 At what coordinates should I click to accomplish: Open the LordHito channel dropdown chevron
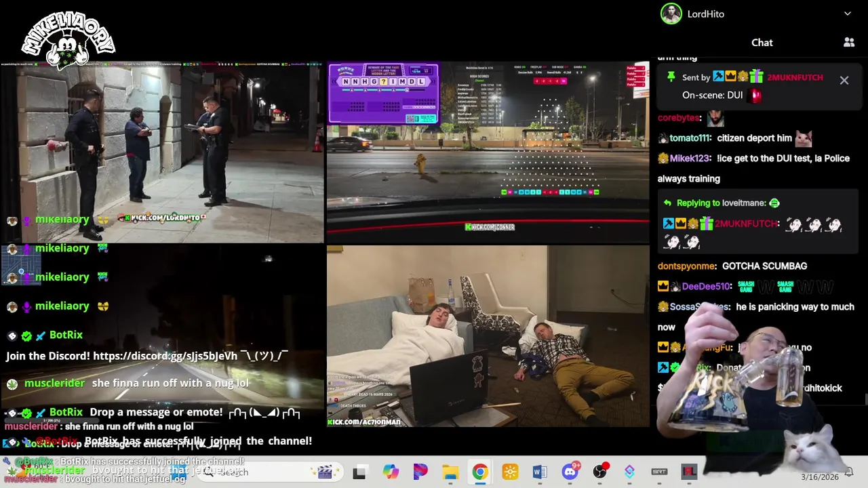(x=847, y=14)
